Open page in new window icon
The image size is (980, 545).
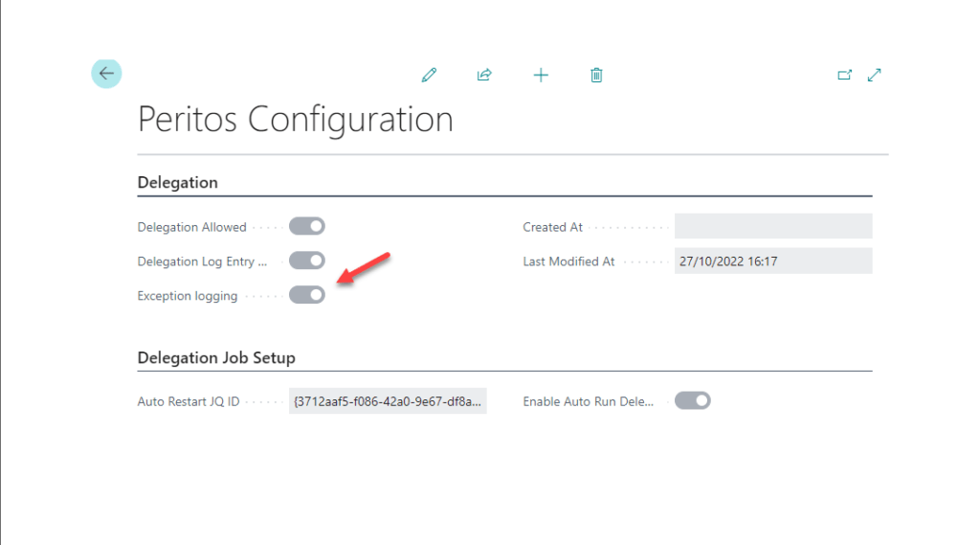(844, 75)
